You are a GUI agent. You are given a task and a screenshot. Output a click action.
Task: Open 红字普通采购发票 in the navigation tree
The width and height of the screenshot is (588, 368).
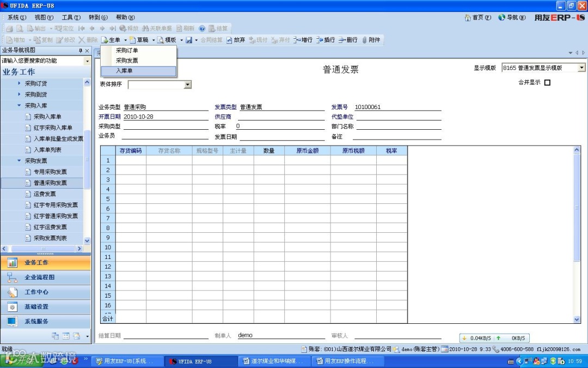[56, 216]
